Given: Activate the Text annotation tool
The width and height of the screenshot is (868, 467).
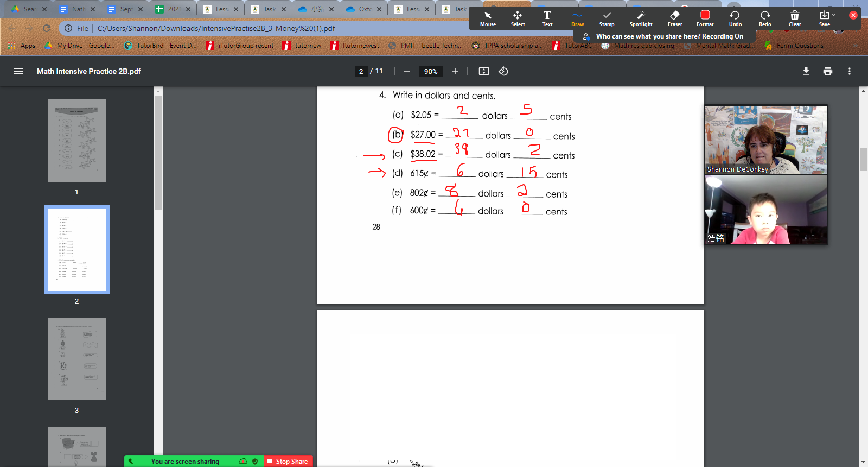Looking at the screenshot, I should coord(547,18).
